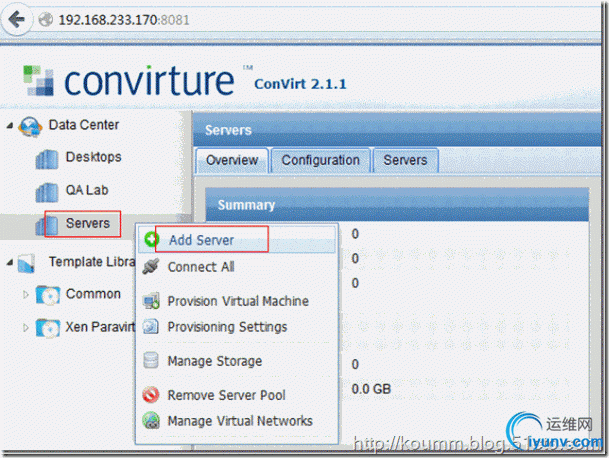Viewport: 609px width, 458px height.
Task: Open the Servers tab
Action: pos(405,160)
